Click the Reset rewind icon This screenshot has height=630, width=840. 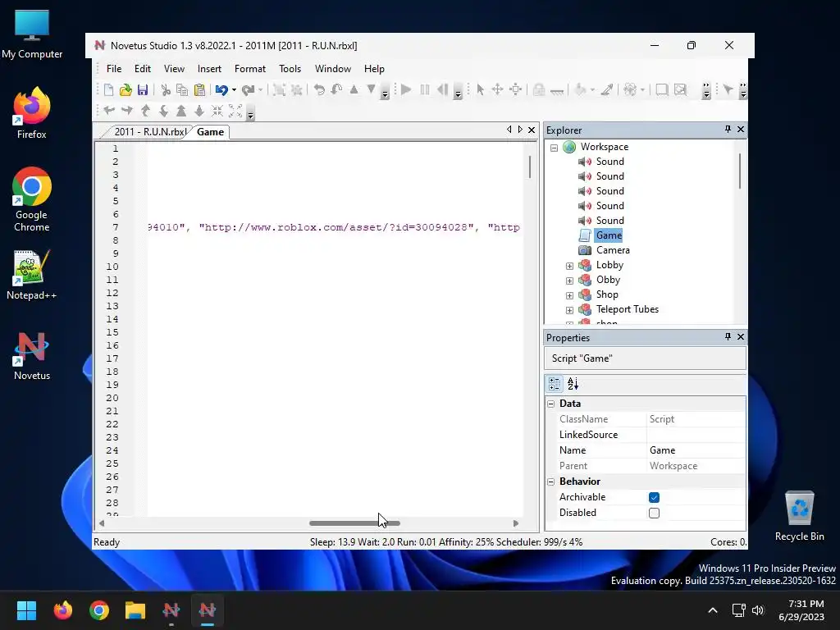click(x=442, y=90)
